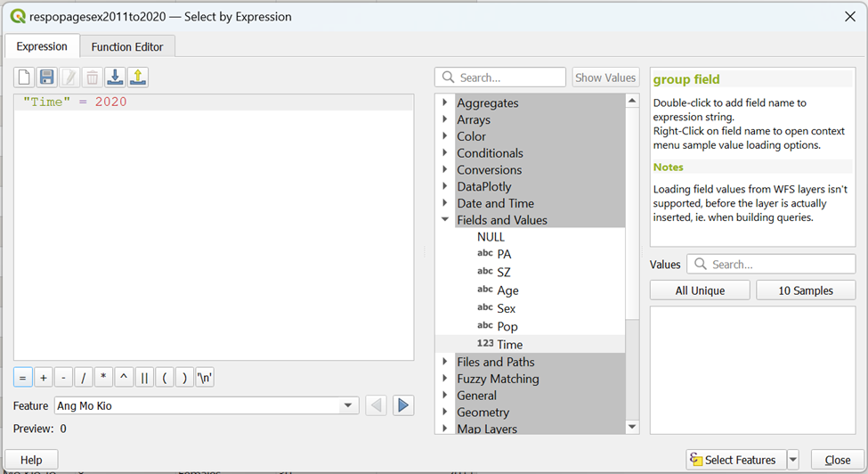Image resolution: width=868 pixels, height=474 pixels.
Task: Expand the Aggregates function group
Action: [x=445, y=103]
